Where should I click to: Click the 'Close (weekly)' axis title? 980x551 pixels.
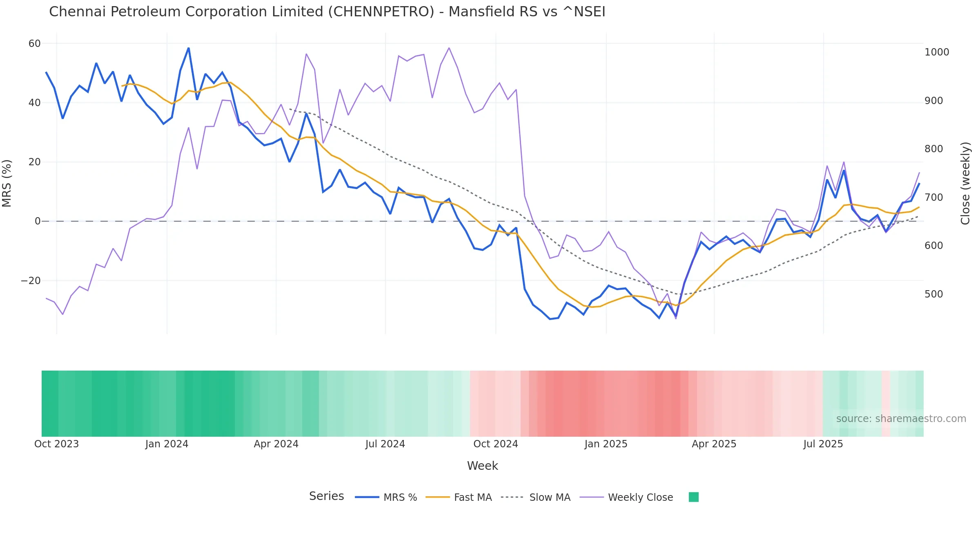[x=965, y=183]
